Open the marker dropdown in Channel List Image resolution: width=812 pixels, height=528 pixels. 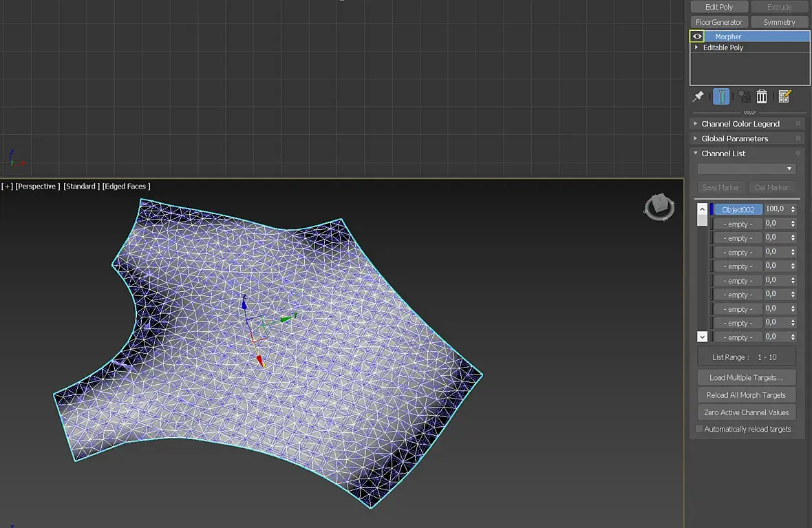pyautogui.click(x=746, y=169)
